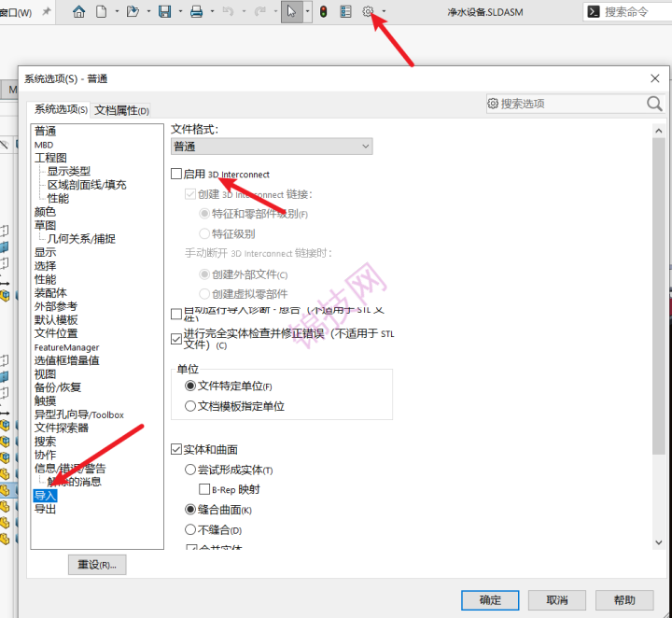This screenshot has height=618, width=672.
Task: Select 外部参考 in the options list
Action: coord(56,306)
